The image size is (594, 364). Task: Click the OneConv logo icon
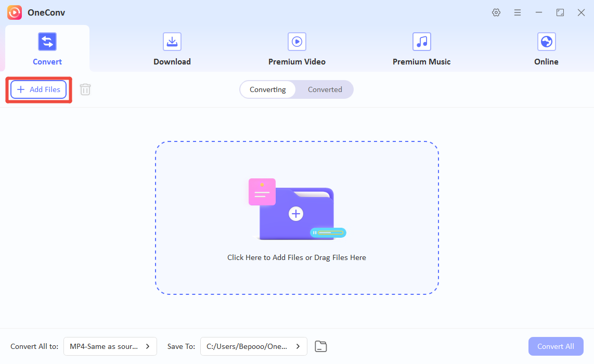15,12
